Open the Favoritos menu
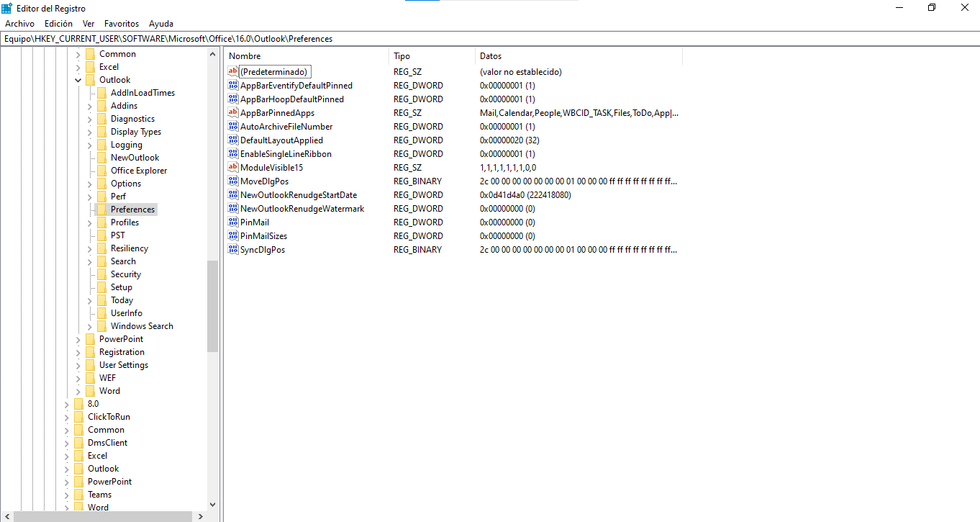980x522 pixels. [122, 24]
